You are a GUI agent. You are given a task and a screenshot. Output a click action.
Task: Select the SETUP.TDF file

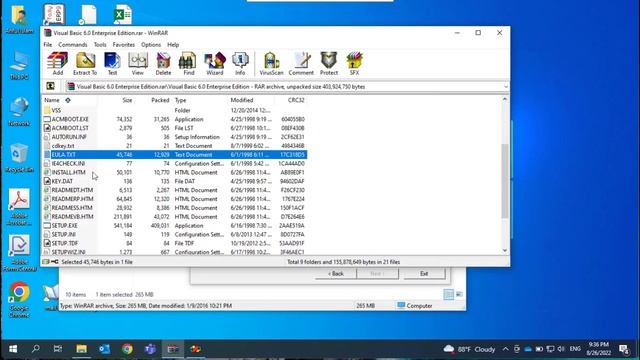[175, 243]
